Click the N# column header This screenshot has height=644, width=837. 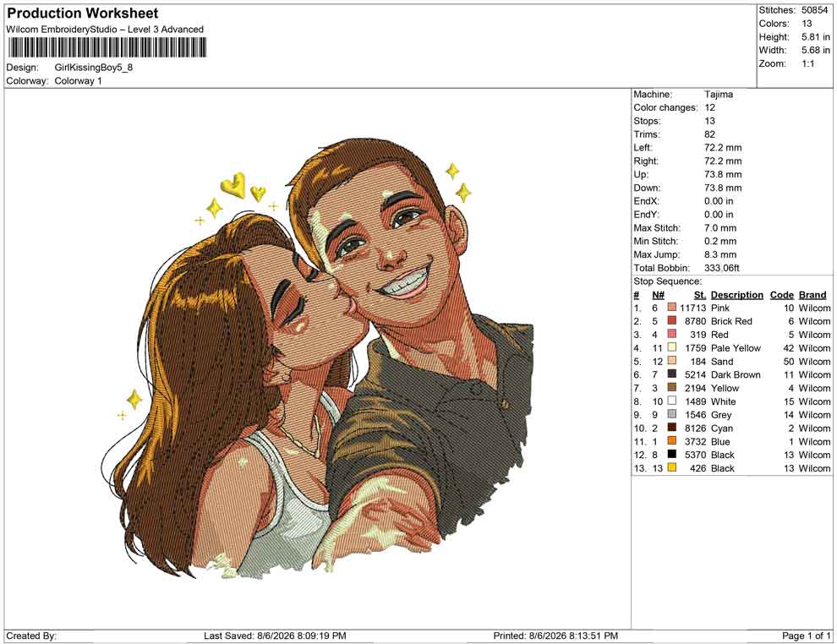pos(658,295)
